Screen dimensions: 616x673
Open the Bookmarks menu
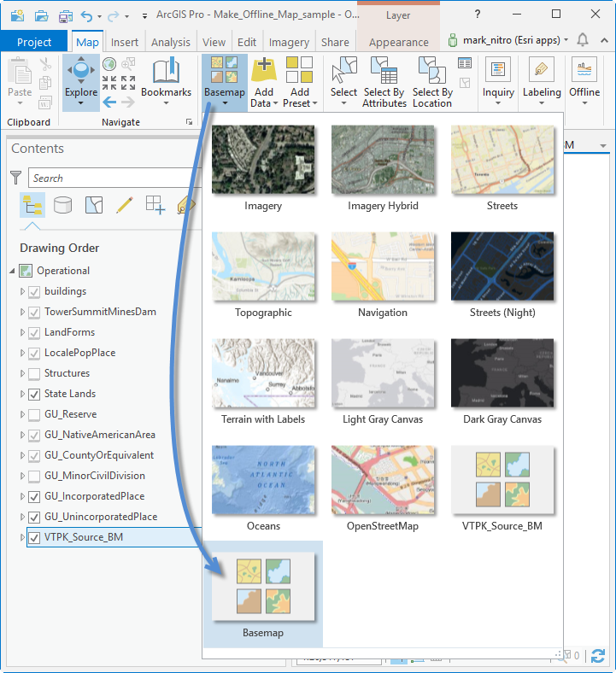[166, 82]
